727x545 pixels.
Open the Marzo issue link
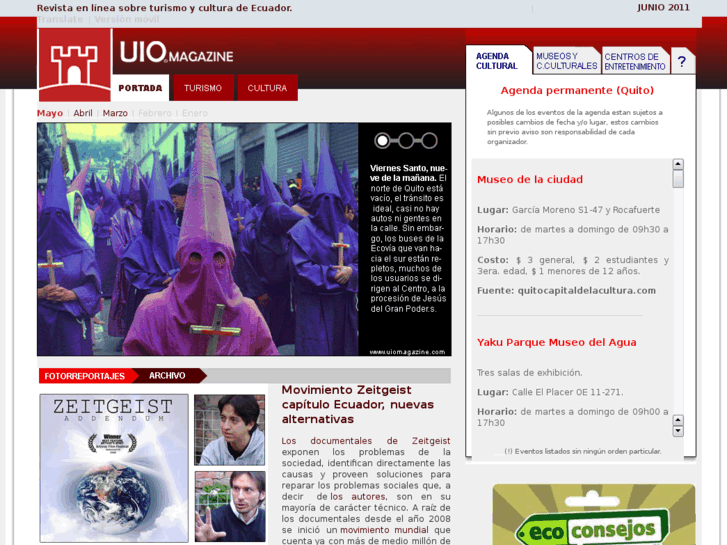tap(115, 113)
